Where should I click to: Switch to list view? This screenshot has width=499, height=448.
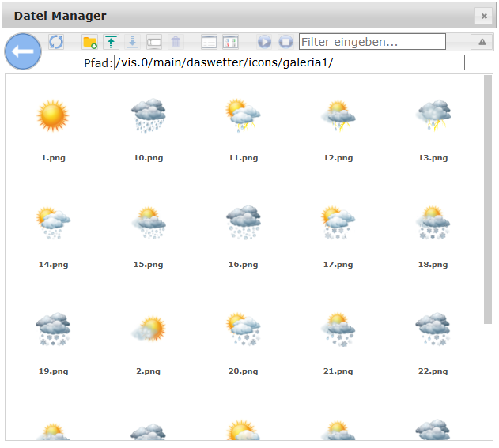209,42
